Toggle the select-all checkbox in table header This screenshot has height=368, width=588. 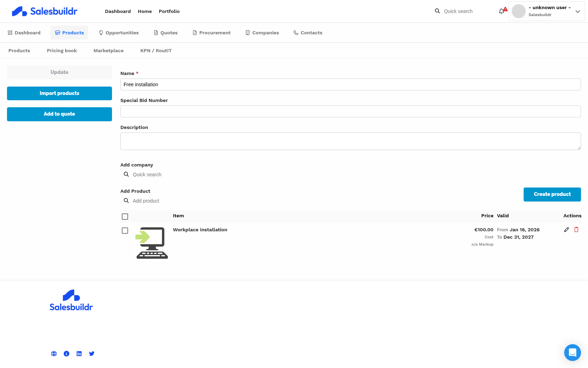point(125,217)
